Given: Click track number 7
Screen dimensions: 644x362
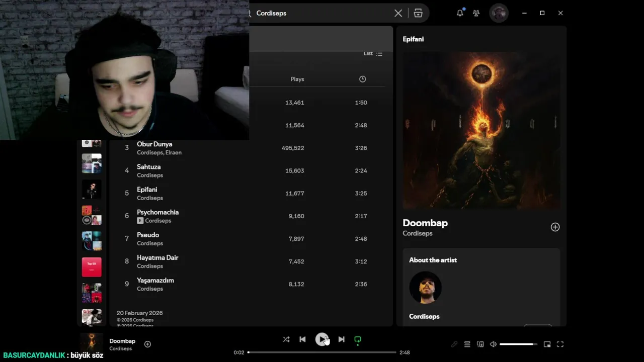Looking at the screenshot, I should click(127, 239).
